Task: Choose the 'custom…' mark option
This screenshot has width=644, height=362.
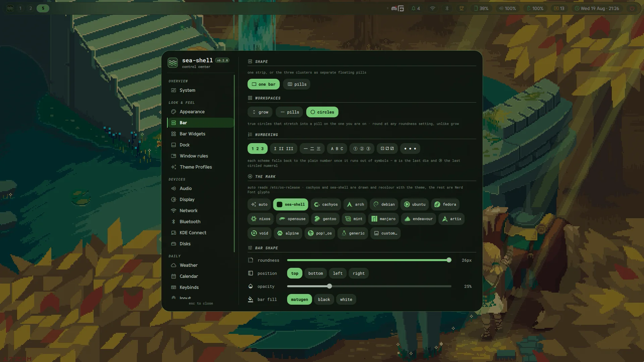Action: [x=385, y=233]
